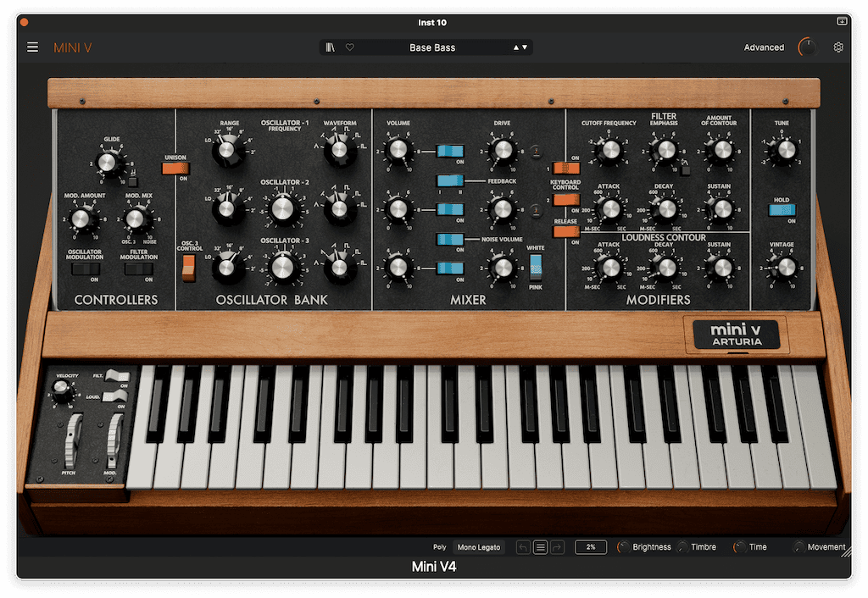Screen dimensions: 868x598
Task: Toggle the Oscillator Modulation switch
Action: pyautogui.click(x=86, y=269)
